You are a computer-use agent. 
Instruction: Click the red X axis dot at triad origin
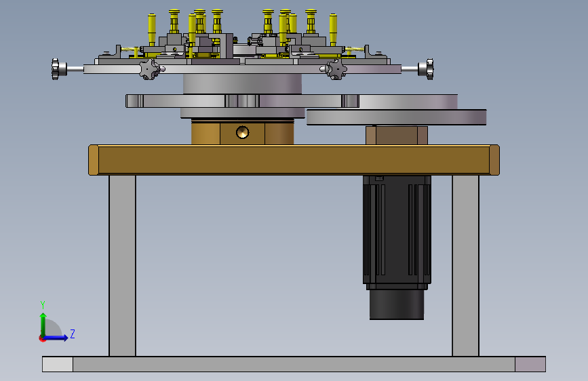pos(41,338)
